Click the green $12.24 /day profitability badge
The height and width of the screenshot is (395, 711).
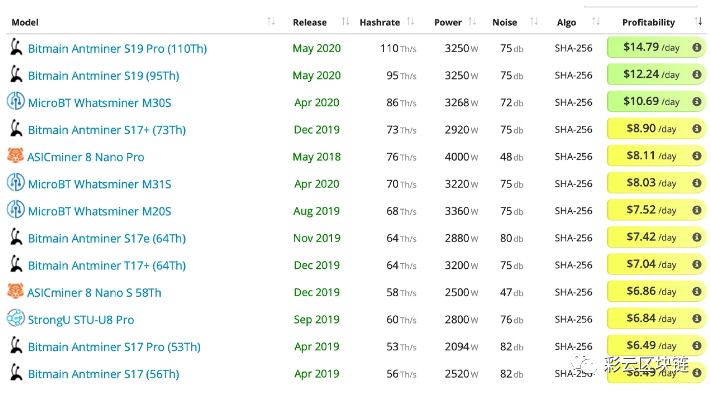[x=656, y=74]
